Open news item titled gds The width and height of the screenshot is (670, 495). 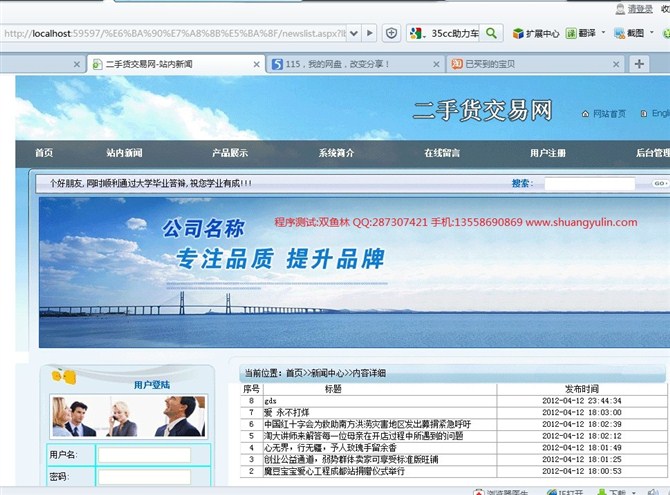(x=270, y=401)
